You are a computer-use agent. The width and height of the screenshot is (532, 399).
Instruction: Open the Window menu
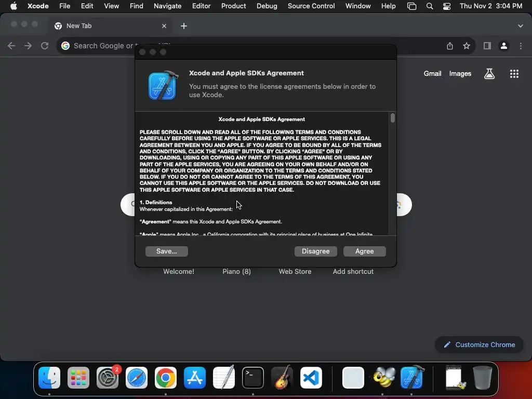pyautogui.click(x=358, y=6)
